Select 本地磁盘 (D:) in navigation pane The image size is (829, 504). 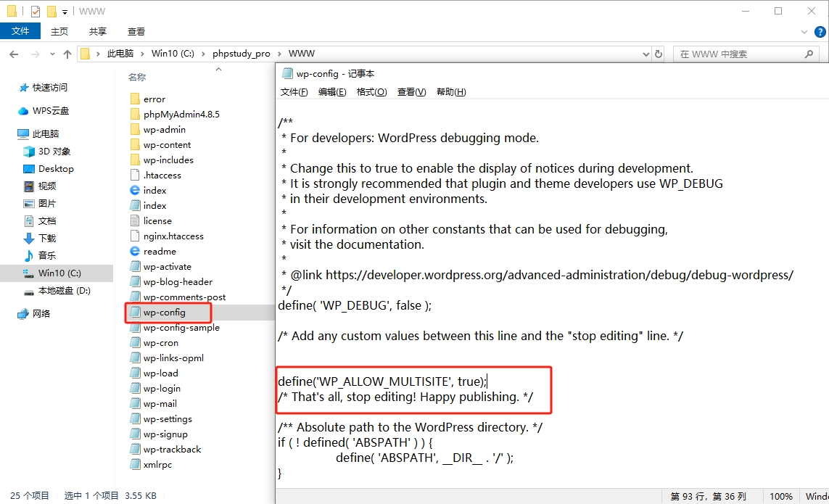[64, 291]
